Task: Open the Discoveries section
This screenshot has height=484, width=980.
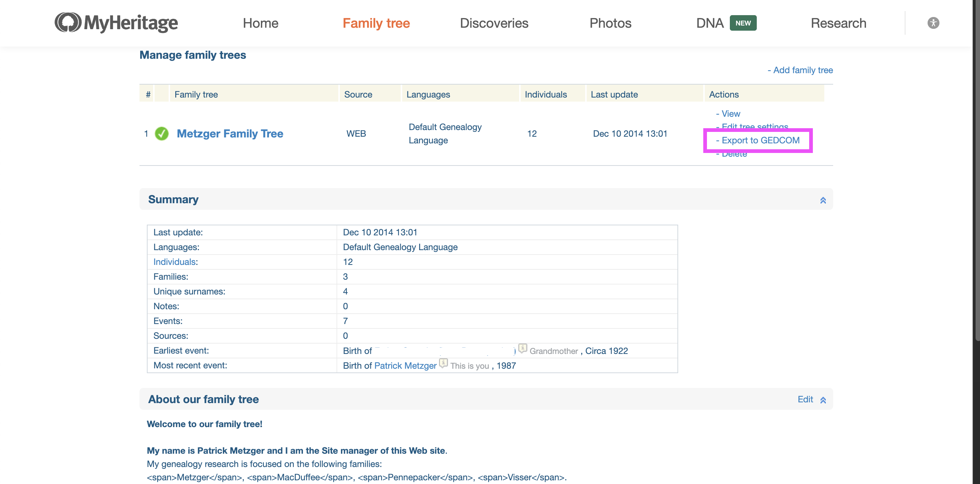Action: tap(494, 23)
